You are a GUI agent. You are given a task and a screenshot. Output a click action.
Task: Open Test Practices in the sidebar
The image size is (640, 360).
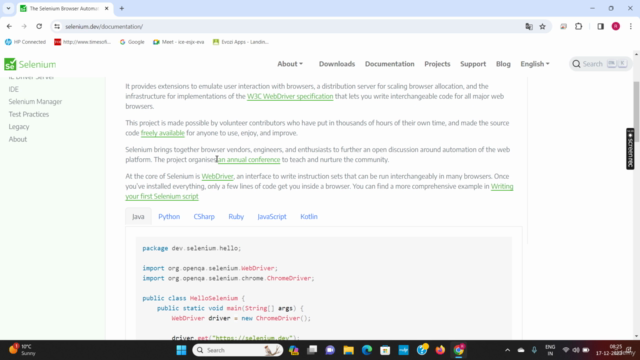(29, 114)
